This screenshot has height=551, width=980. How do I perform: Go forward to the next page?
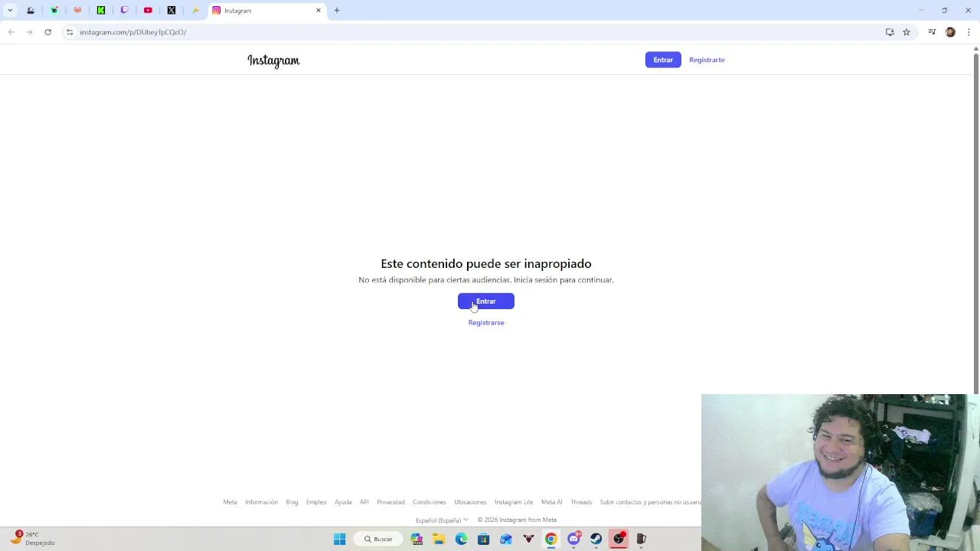tap(29, 32)
